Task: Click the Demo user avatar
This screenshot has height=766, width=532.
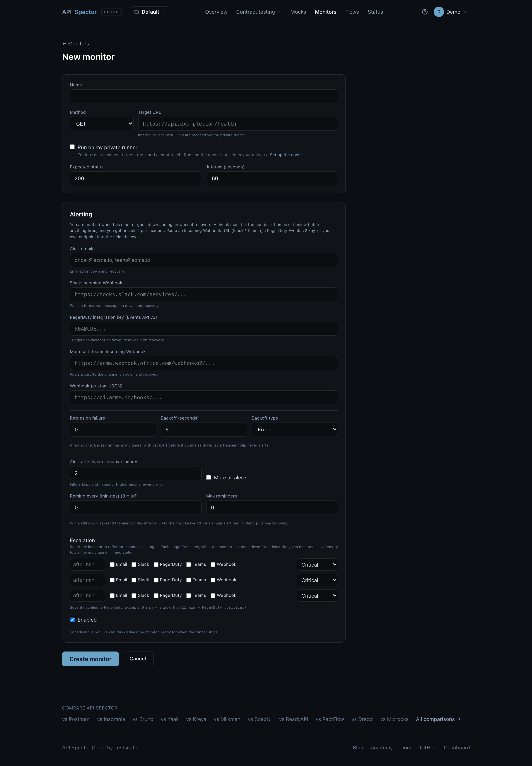Action: 439,12
